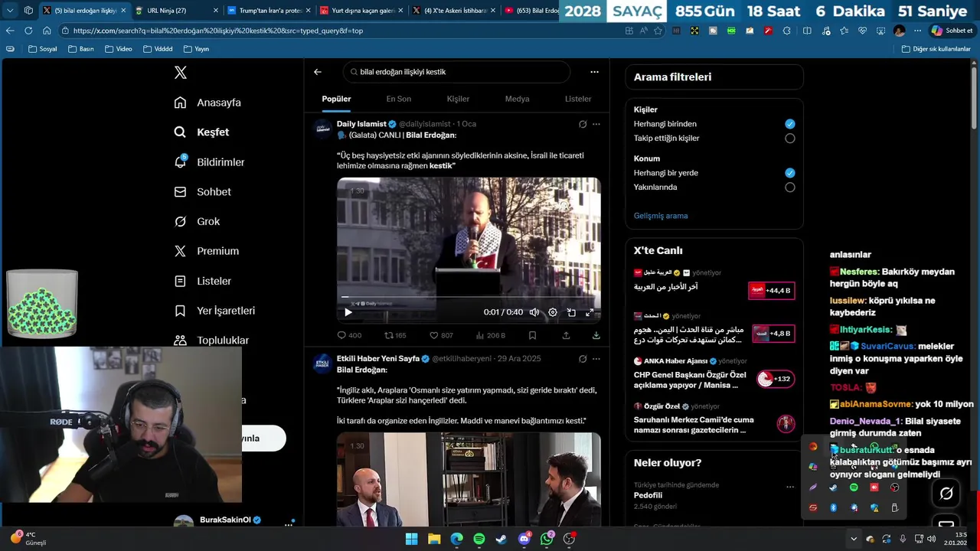Viewport: 980px width, 551px height.
Task: Play the Bilal Erdoğan video
Action: pos(348,312)
